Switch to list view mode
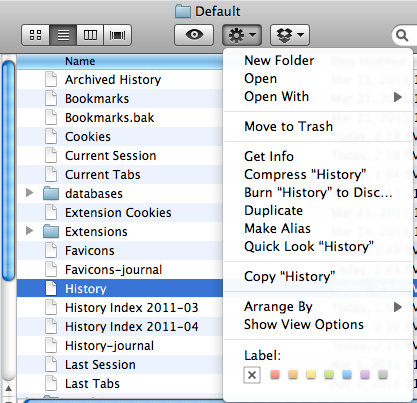The image size is (417, 403). tap(63, 35)
